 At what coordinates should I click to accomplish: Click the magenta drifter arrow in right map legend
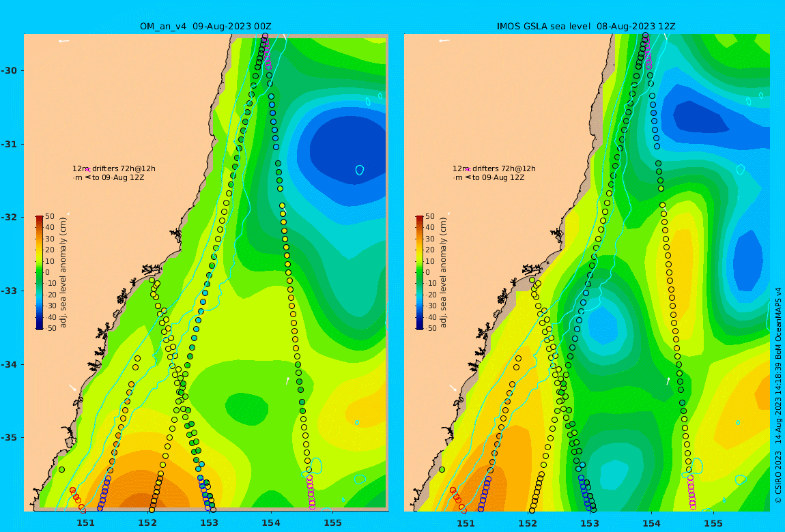[468, 170]
